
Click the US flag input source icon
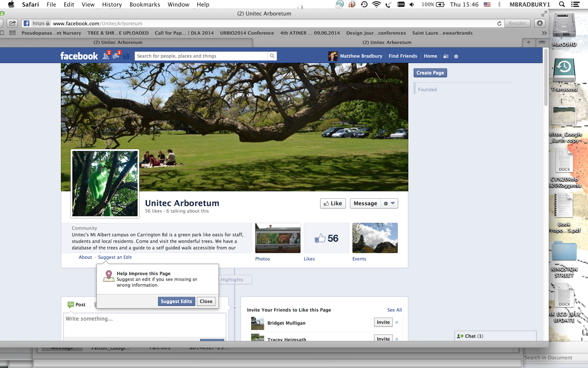(487, 4)
